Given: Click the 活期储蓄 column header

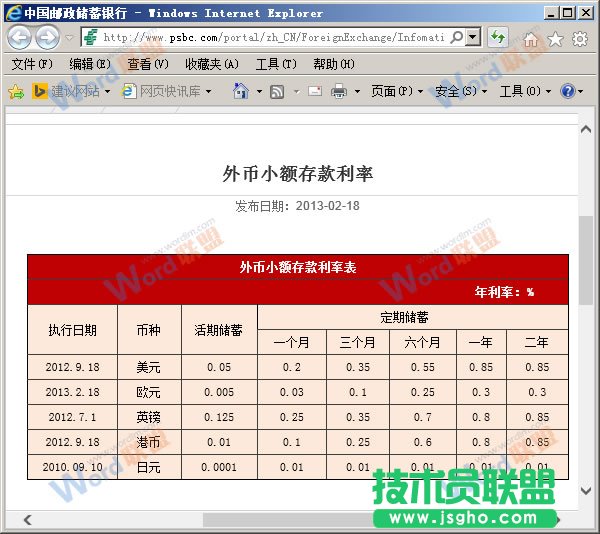Looking at the screenshot, I should [x=218, y=330].
